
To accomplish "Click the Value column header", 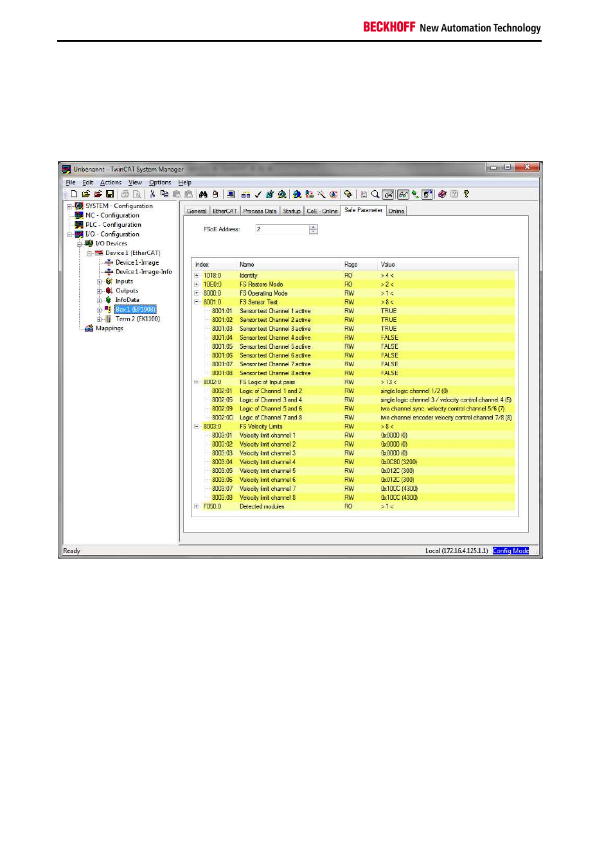I will [447, 265].
